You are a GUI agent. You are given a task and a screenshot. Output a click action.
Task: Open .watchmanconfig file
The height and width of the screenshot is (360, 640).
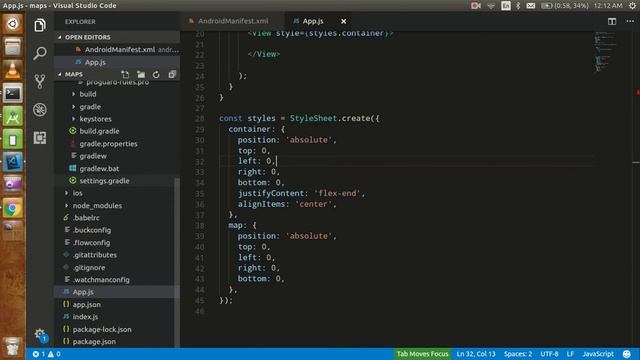tap(101, 280)
